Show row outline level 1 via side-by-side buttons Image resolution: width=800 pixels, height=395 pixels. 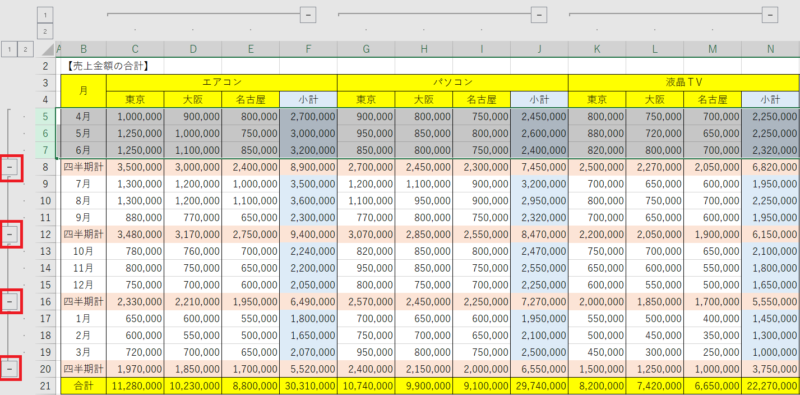tap(9, 50)
